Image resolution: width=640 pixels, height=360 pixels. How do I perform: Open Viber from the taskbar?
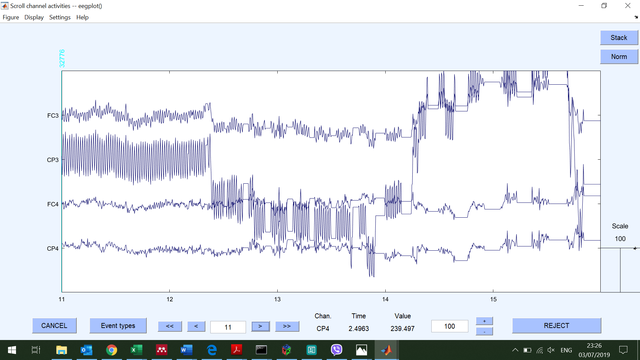click(336, 350)
